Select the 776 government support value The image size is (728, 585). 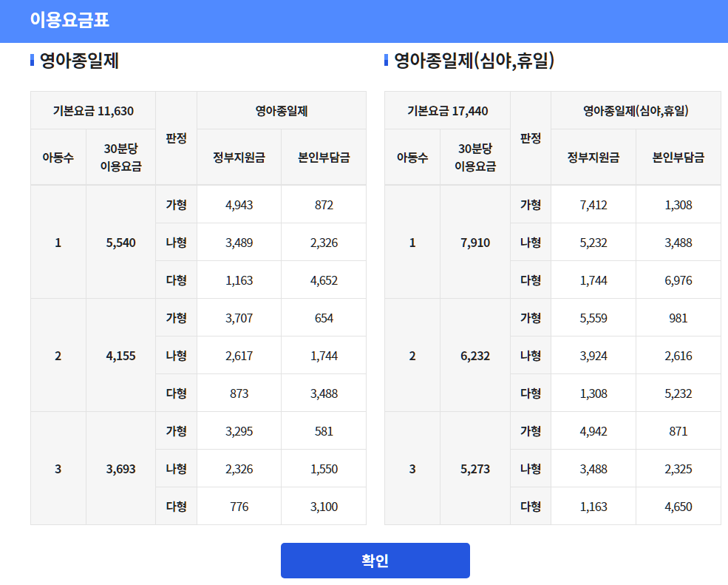pos(239,506)
